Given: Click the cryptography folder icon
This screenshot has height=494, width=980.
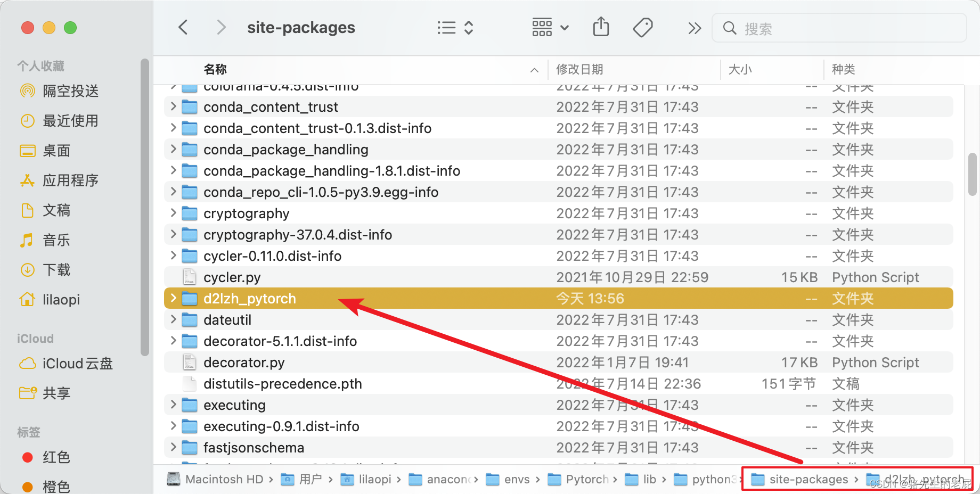Looking at the screenshot, I should click(190, 213).
